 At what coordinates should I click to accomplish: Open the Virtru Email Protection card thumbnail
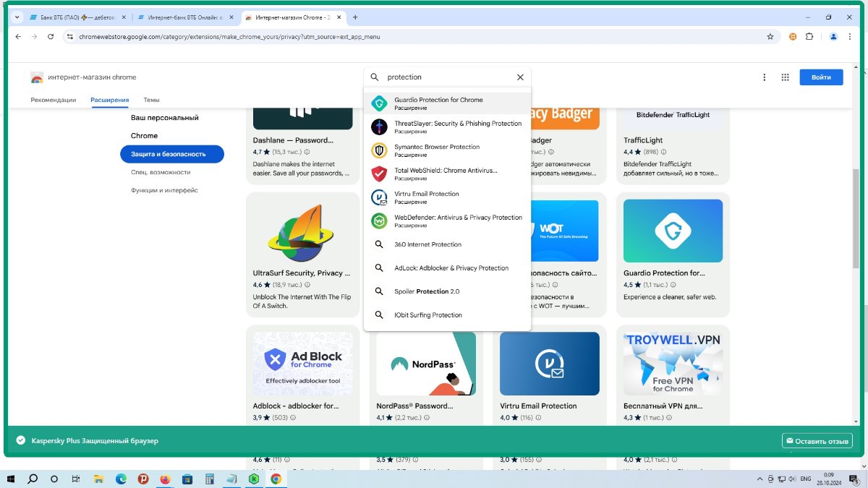[x=550, y=364]
